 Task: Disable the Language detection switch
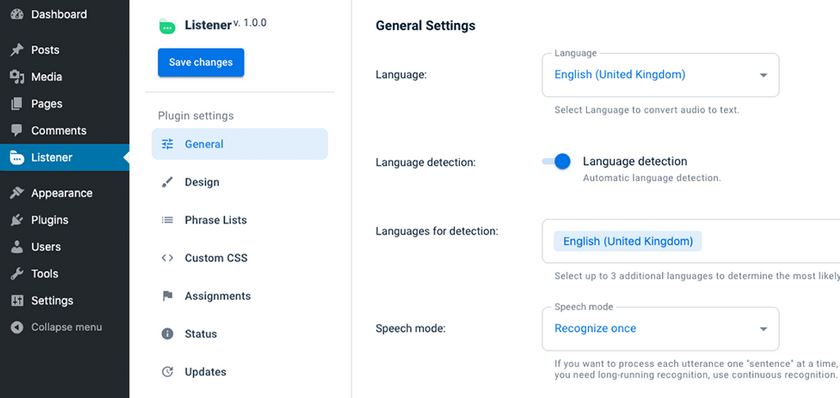click(556, 161)
